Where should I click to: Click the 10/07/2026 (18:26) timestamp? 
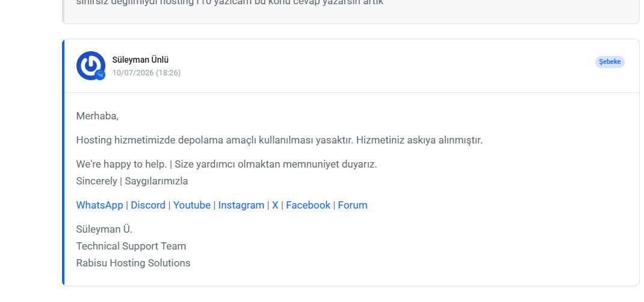click(x=146, y=73)
